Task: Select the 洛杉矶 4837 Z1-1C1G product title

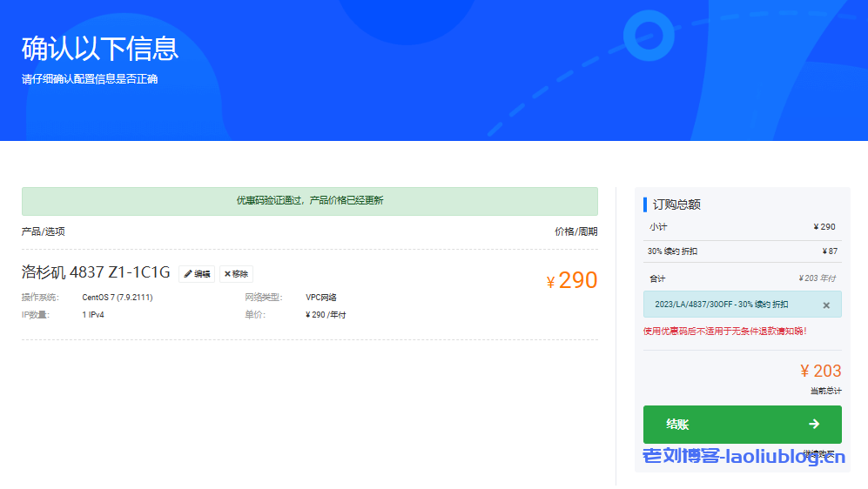Action: click(96, 273)
